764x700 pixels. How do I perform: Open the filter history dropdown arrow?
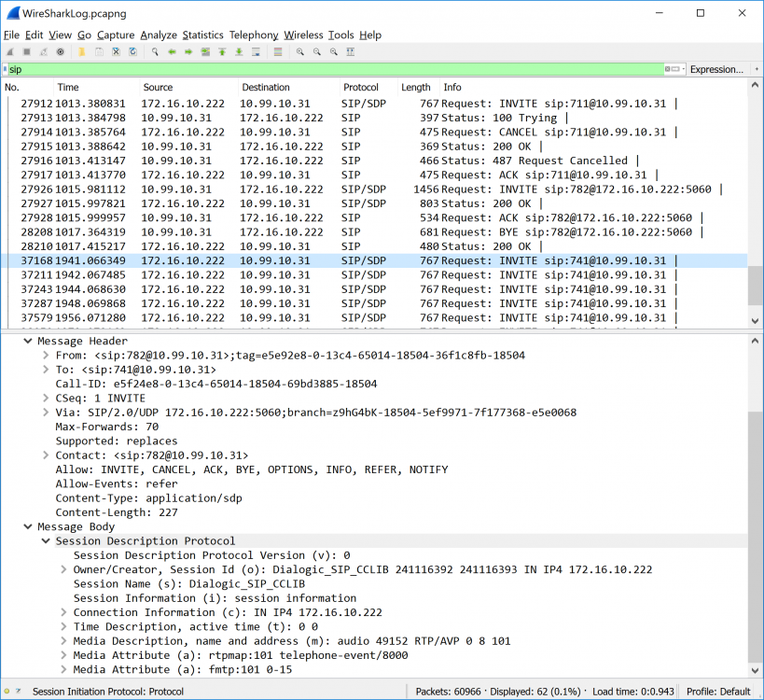point(684,69)
